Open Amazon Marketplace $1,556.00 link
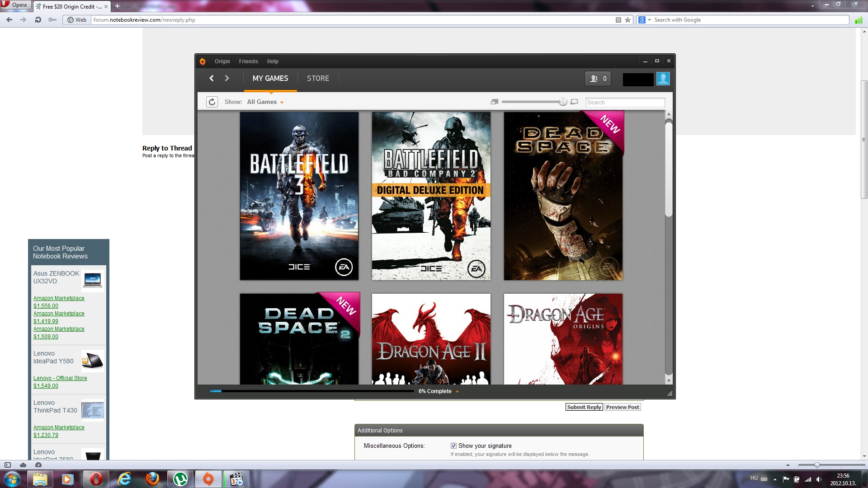The image size is (868, 488). click(x=59, y=302)
